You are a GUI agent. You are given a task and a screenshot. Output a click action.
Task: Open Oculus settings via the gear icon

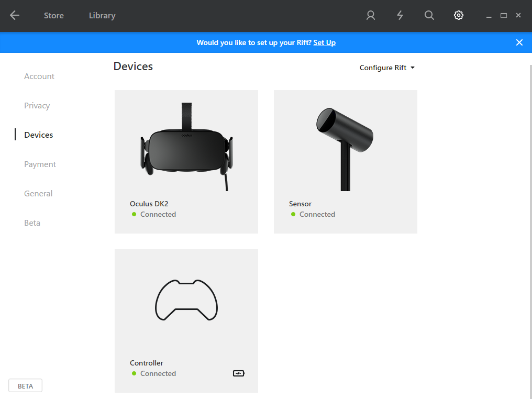pyautogui.click(x=458, y=15)
